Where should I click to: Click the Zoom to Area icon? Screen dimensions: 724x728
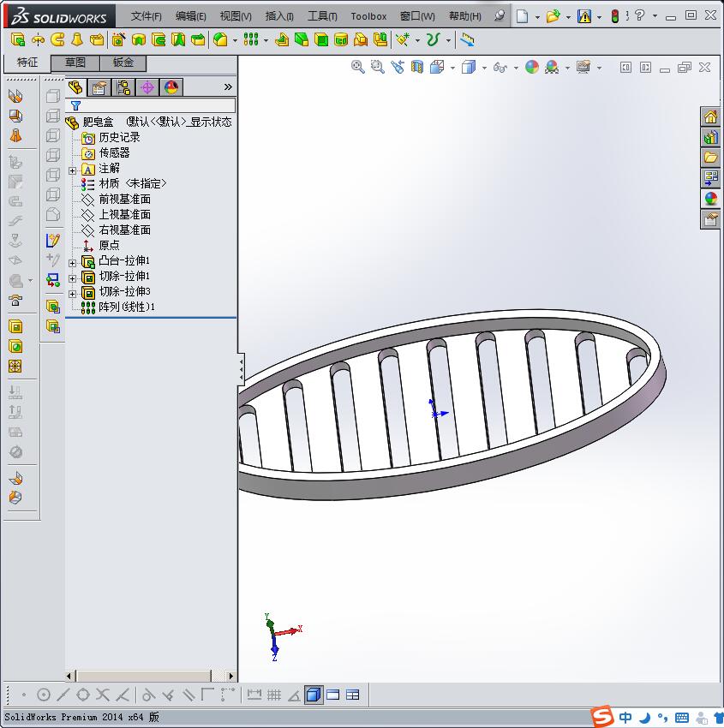point(378,68)
